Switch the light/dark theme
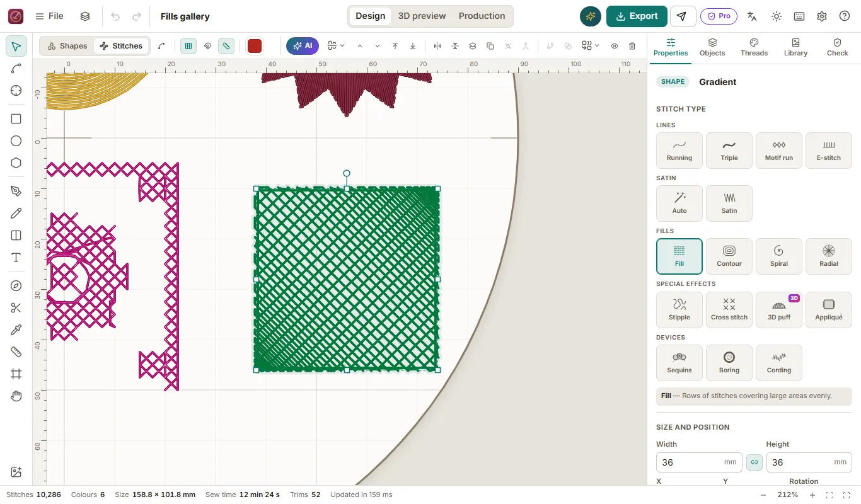Screen dimensions: 861x504 [x=777, y=16]
